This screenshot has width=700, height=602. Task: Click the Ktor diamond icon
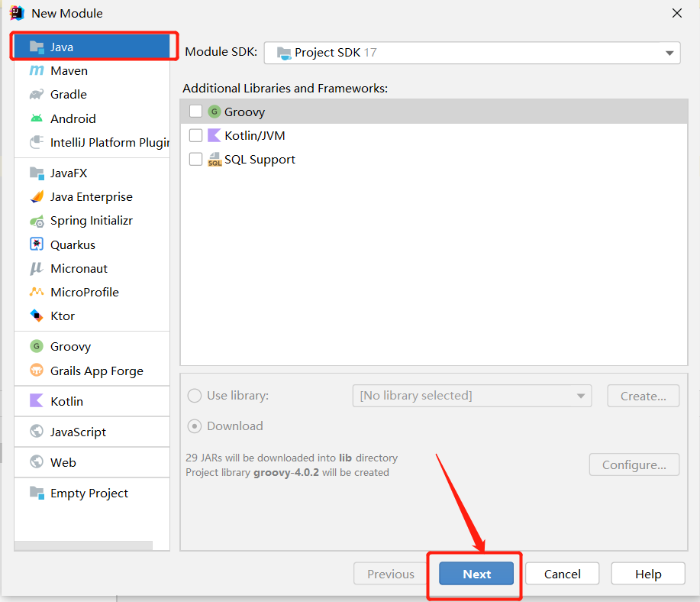tap(37, 316)
